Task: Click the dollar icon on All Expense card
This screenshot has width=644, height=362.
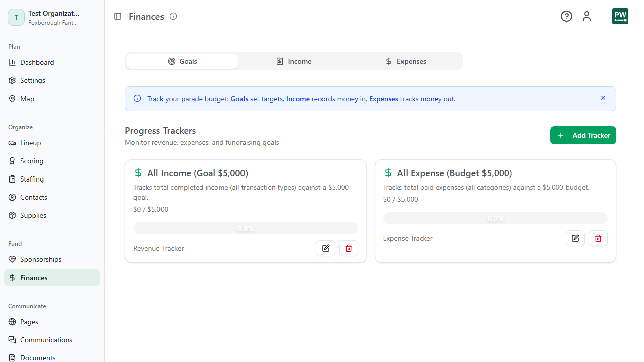Action: tap(388, 173)
